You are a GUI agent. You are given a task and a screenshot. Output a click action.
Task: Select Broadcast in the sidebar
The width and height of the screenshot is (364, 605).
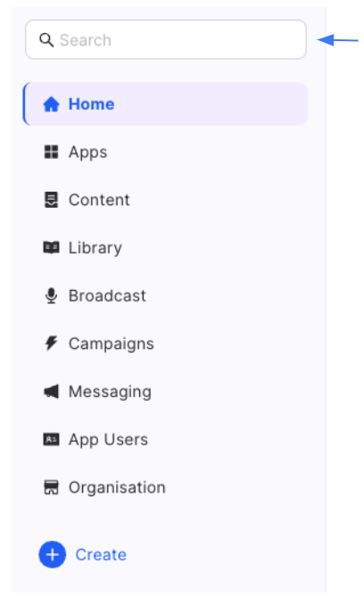click(165, 296)
